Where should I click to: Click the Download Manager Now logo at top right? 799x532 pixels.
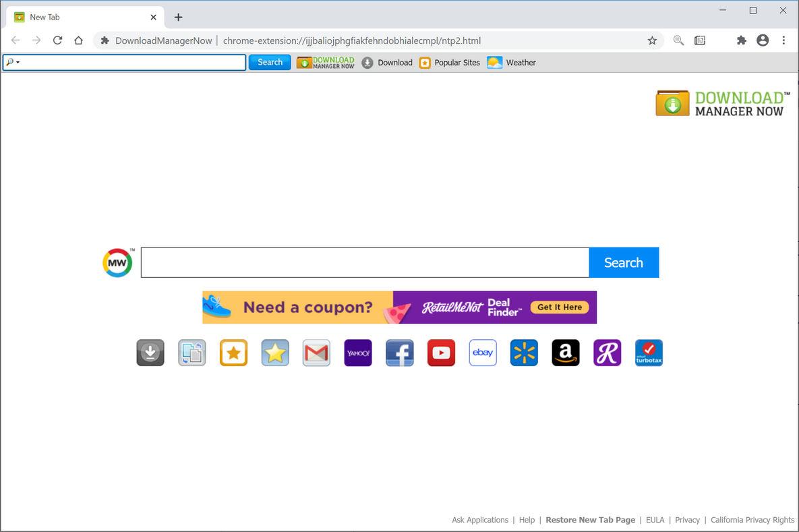[x=723, y=103]
